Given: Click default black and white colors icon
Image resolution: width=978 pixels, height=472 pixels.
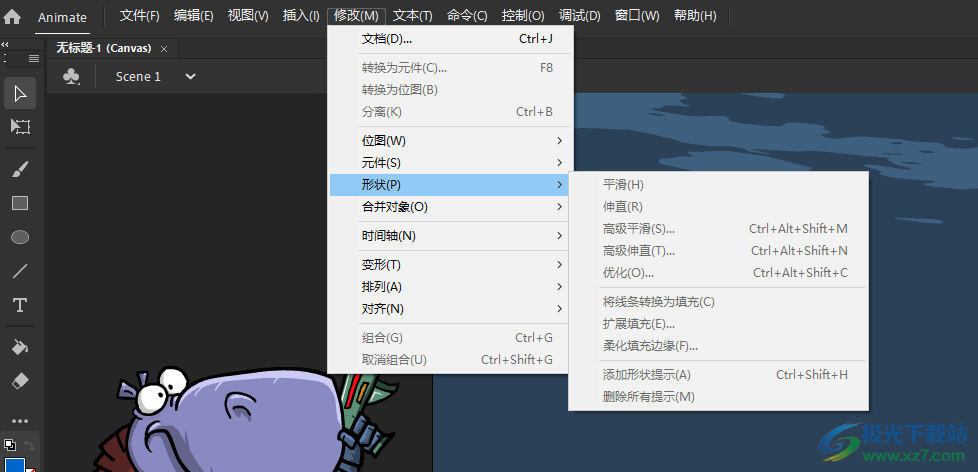Looking at the screenshot, I should click(10, 445).
